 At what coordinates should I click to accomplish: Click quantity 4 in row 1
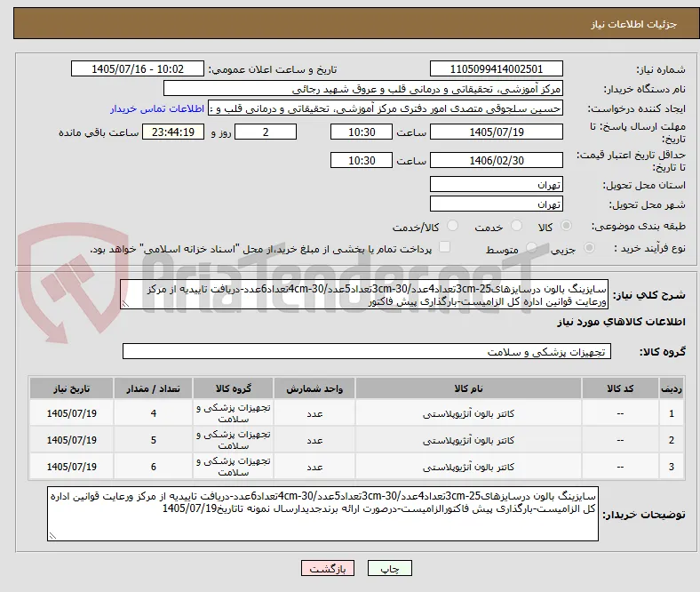click(153, 413)
